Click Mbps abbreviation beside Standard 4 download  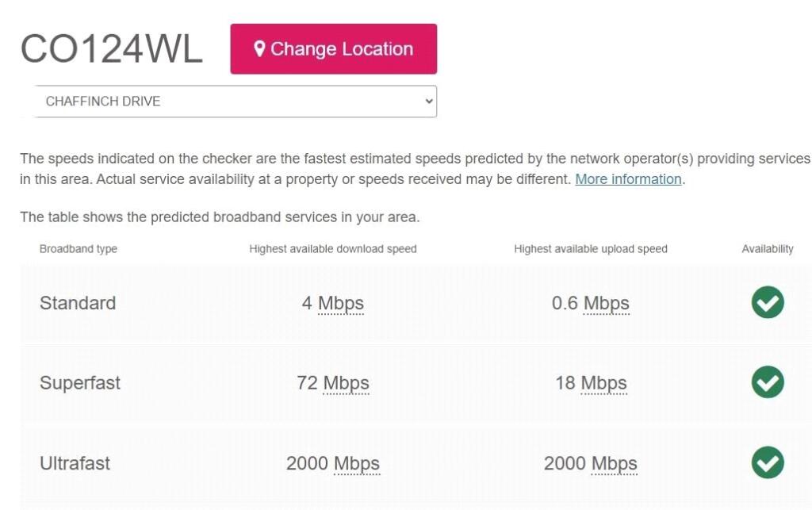coord(341,303)
